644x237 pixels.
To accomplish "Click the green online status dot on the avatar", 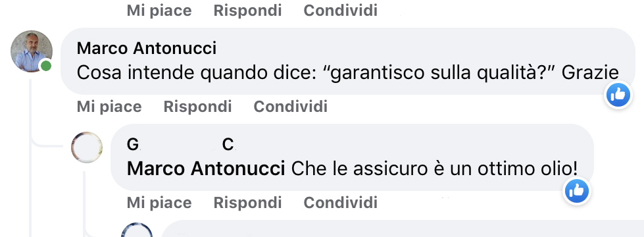I will click(x=46, y=66).
